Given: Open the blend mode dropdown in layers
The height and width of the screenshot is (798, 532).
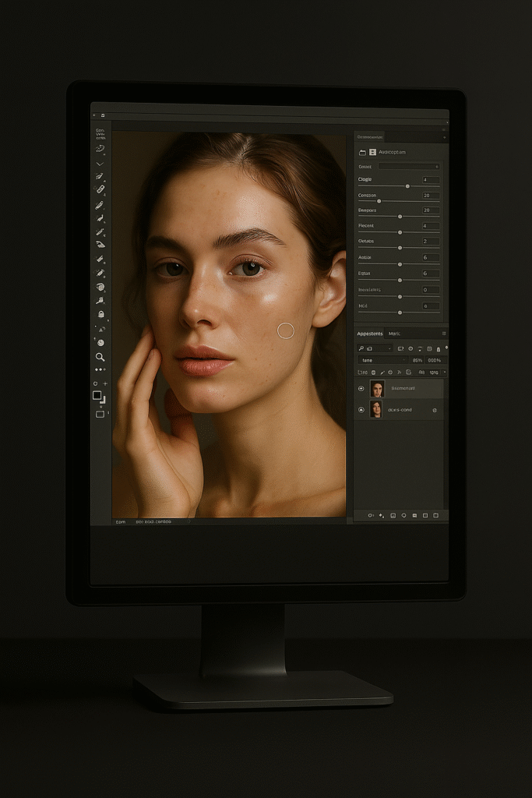Looking at the screenshot, I should click(382, 360).
